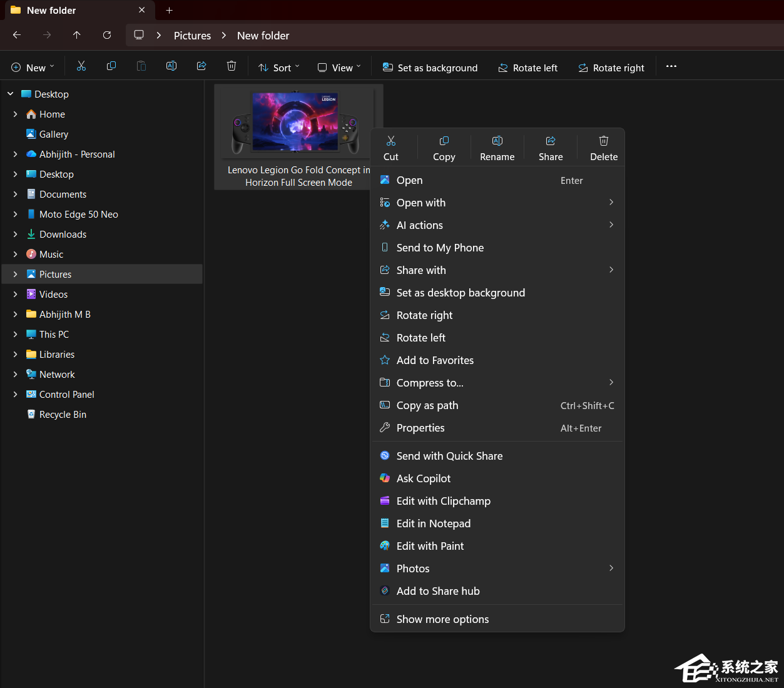Click the Cut icon in toolbar
This screenshot has width=784, height=688.
point(81,66)
